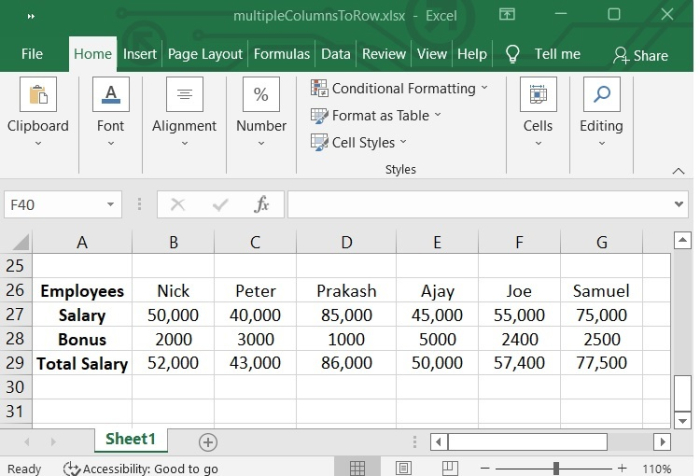Open the Format as Table dropdown arrow
This screenshot has width=700, height=476.
[x=438, y=115]
